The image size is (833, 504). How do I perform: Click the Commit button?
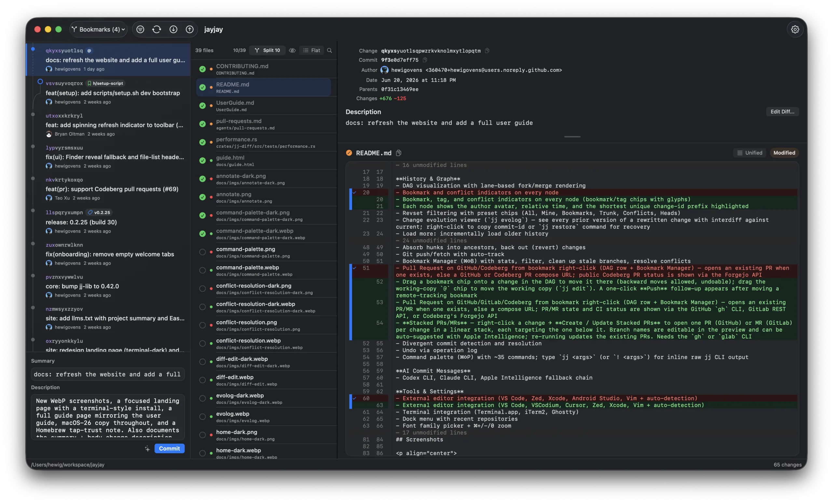[170, 448]
